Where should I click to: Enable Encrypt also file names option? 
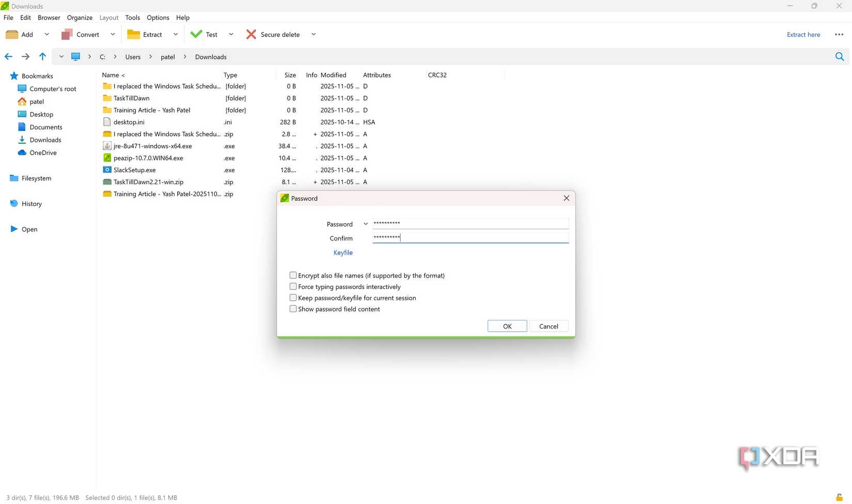293,275
